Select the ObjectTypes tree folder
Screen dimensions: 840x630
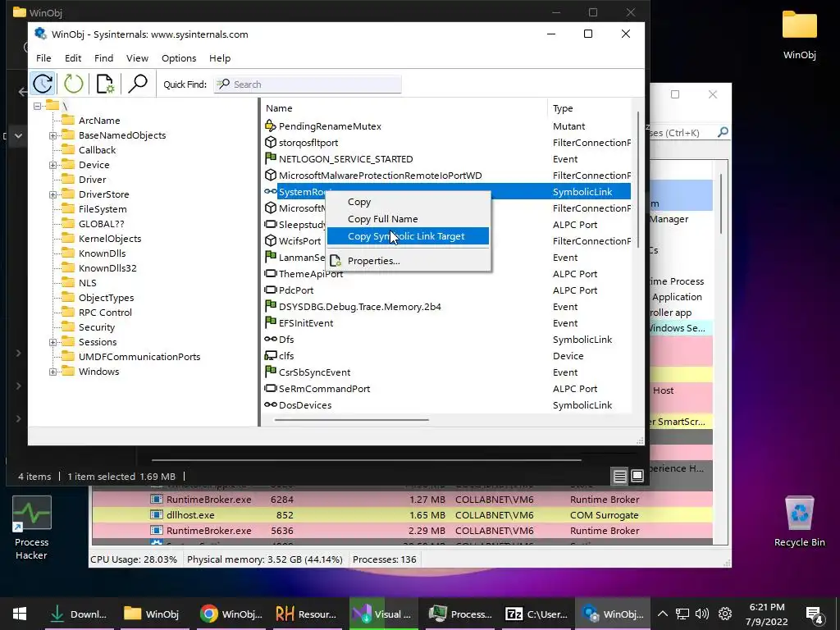[106, 297]
